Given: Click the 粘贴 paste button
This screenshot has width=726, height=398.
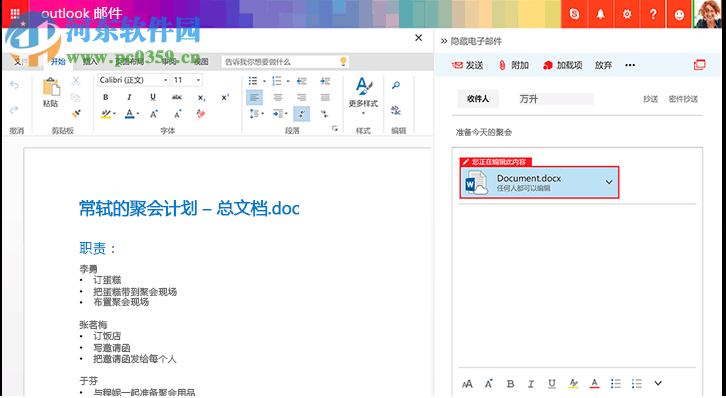Looking at the screenshot, I should [50, 93].
